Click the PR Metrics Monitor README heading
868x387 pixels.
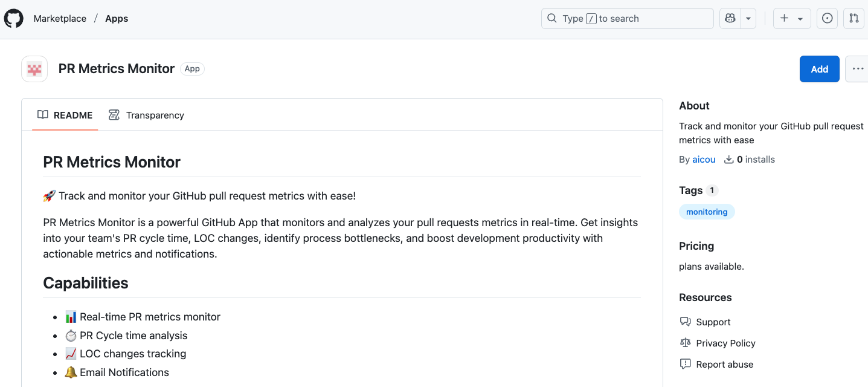pyautogui.click(x=112, y=162)
